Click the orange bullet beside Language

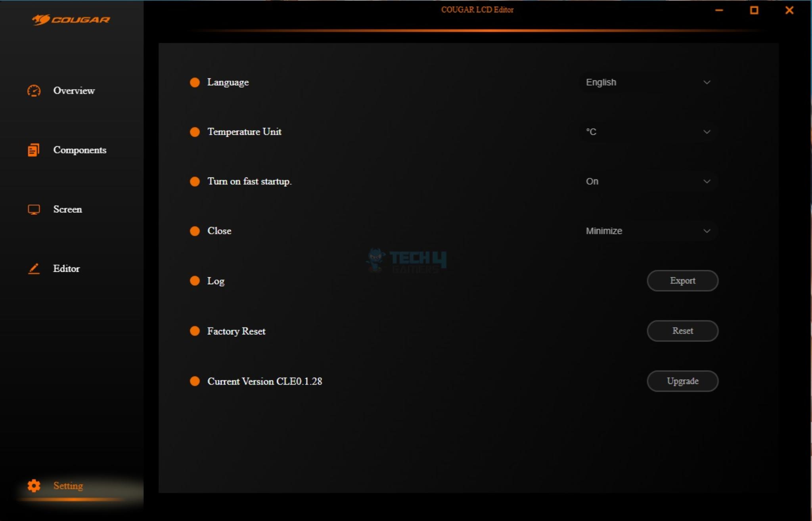(195, 82)
